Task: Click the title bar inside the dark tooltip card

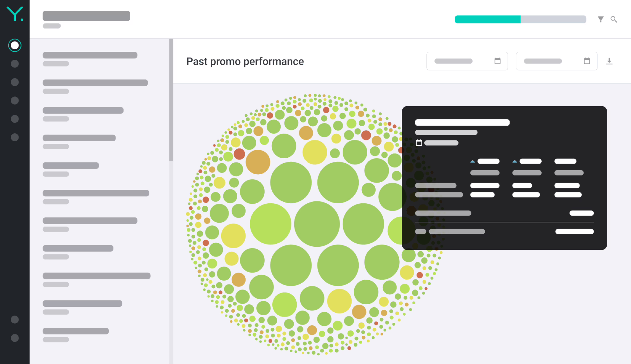Action: coord(462,122)
